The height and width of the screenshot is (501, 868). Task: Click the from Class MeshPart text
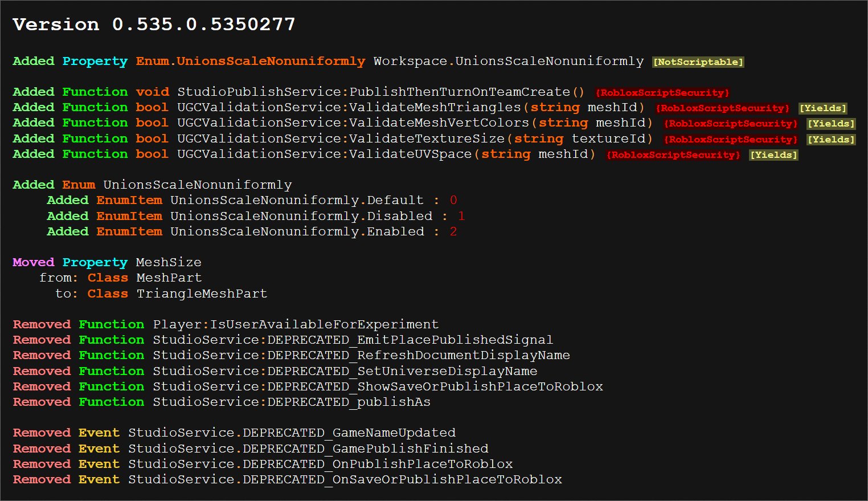(120, 278)
